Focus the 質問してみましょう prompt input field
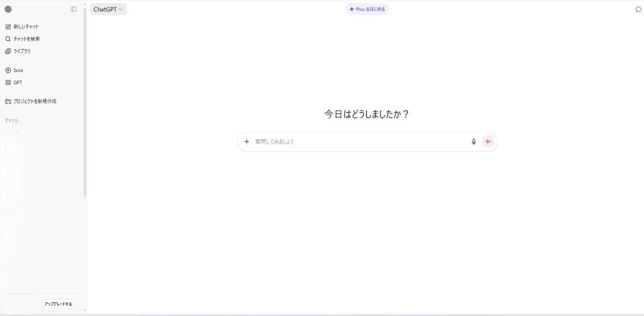This screenshot has width=644, height=316. [x=358, y=142]
